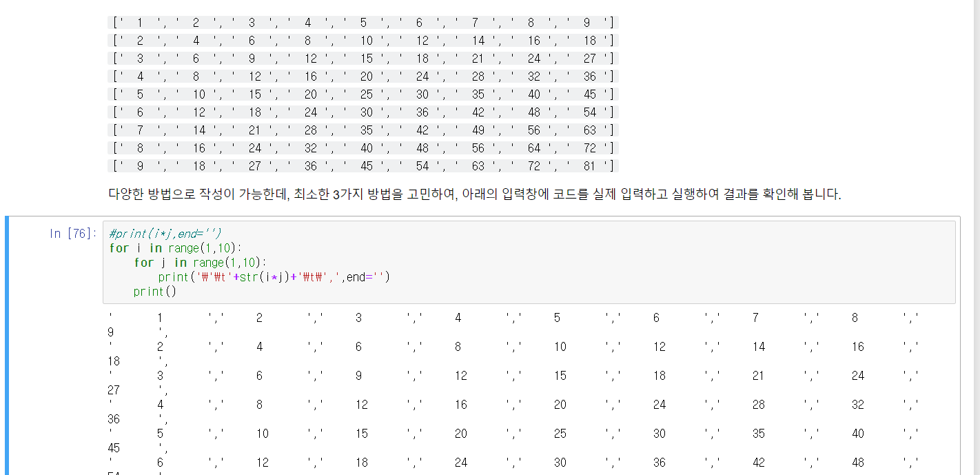Click the final 'print()' code line

pos(155,292)
